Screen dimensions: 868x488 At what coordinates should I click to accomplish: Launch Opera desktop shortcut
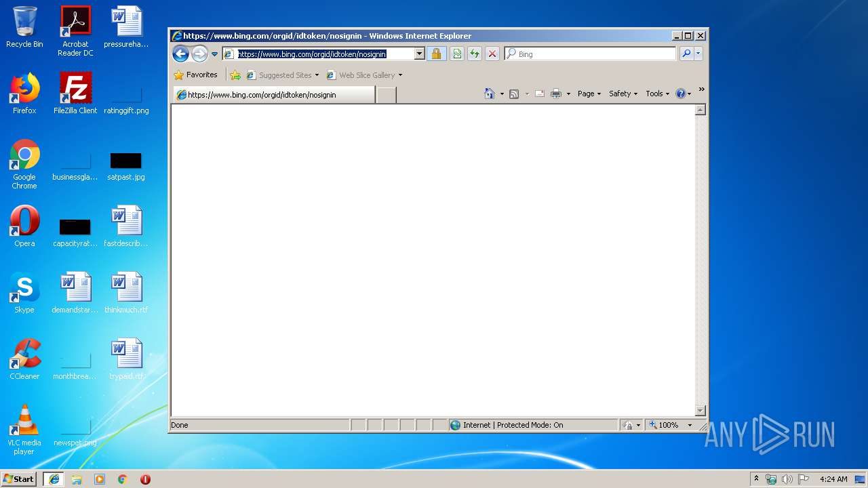click(24, 226)
